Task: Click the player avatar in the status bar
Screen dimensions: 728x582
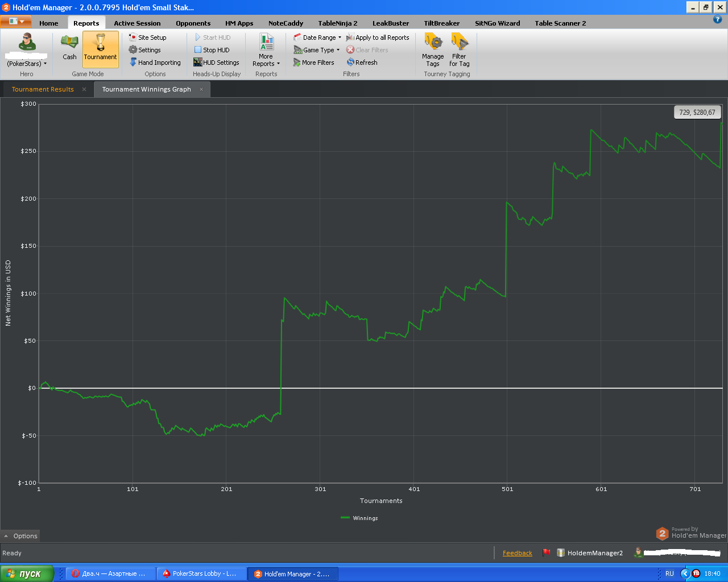Action: click(x=638, y=552)
